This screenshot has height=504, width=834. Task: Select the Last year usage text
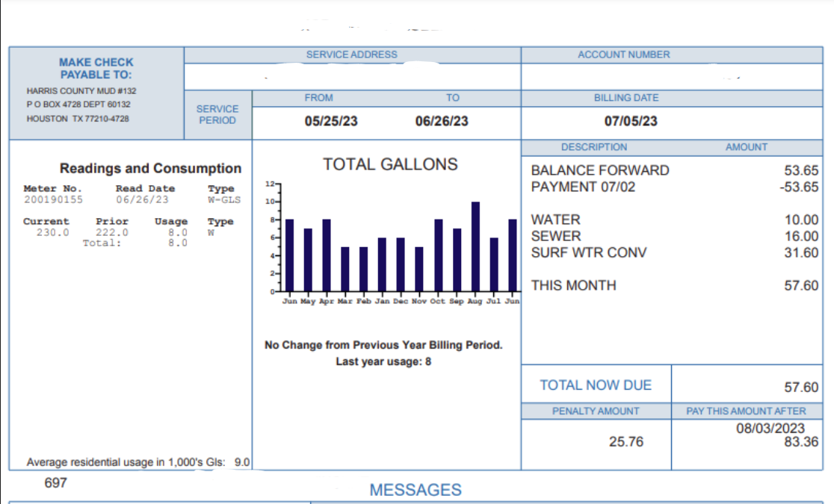(383, 361)
